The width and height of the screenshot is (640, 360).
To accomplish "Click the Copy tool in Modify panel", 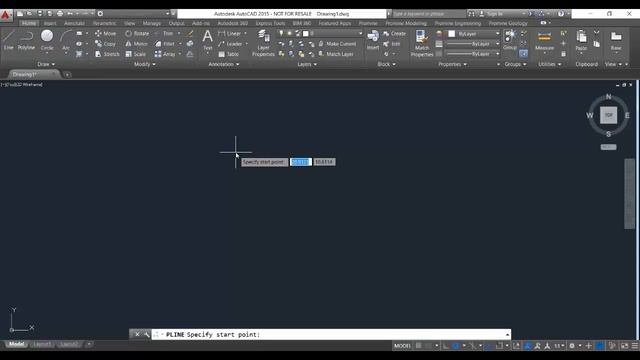I will [106, 44].
